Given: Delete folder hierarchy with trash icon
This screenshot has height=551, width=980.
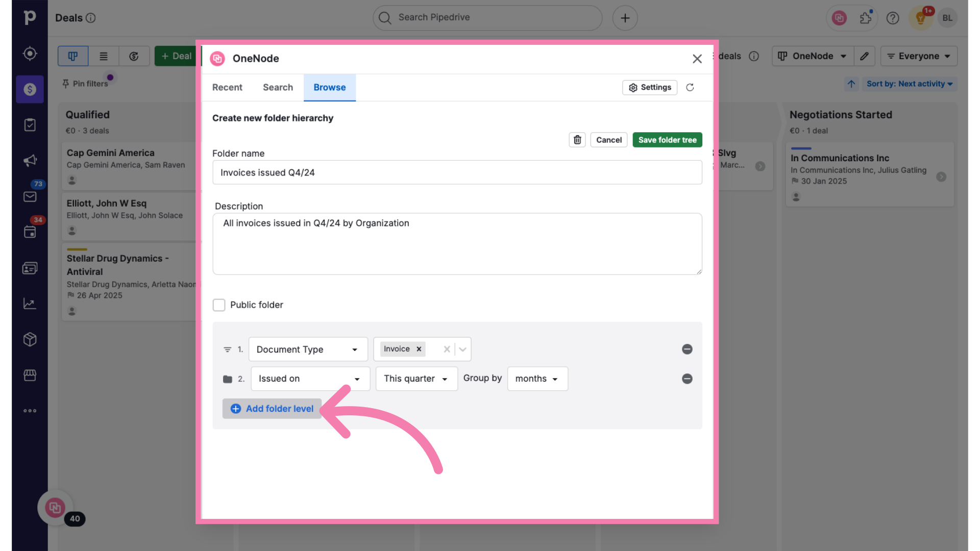Looking at the screenshot, I should (x=577, y=140).
